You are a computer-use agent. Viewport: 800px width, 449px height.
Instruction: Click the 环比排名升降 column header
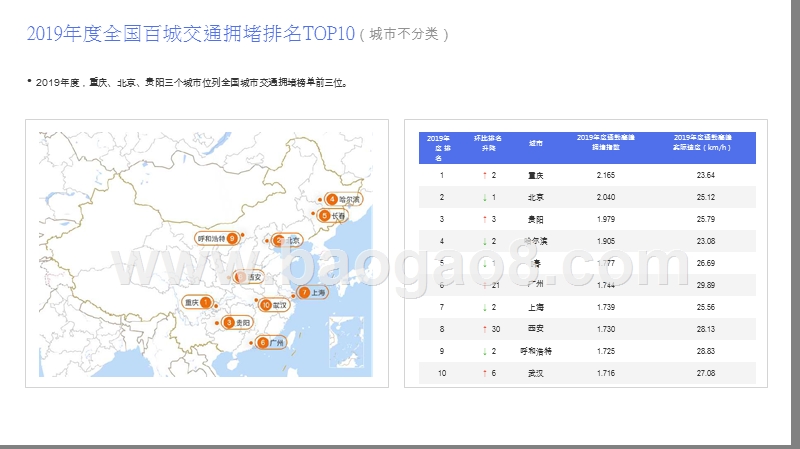488,143
